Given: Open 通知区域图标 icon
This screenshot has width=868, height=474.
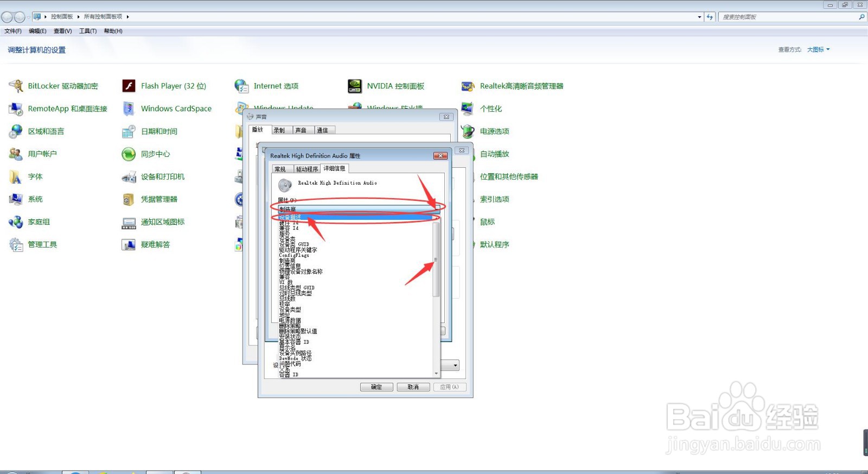Looking at the screenshot, I should pos(129,222).
